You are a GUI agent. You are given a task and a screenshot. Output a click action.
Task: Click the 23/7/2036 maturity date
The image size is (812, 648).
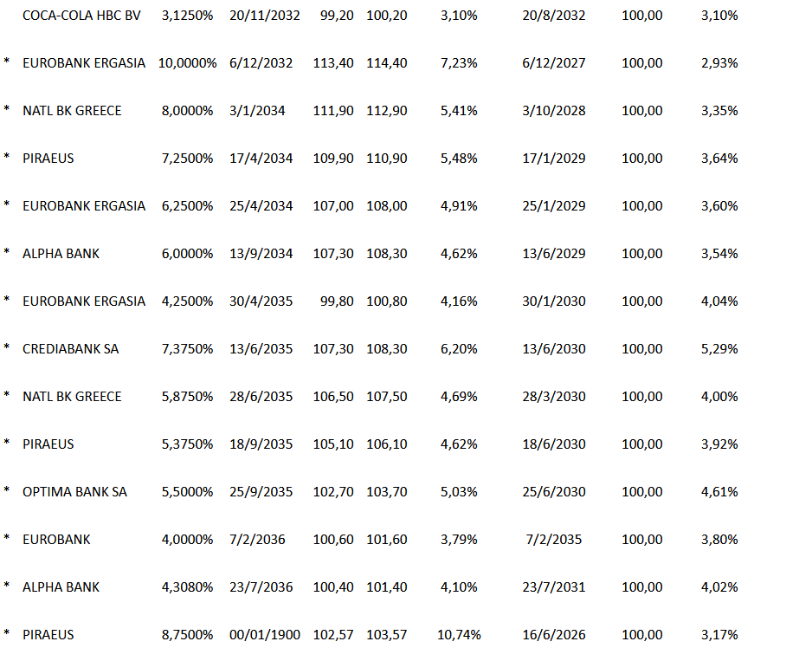(261, 587)
